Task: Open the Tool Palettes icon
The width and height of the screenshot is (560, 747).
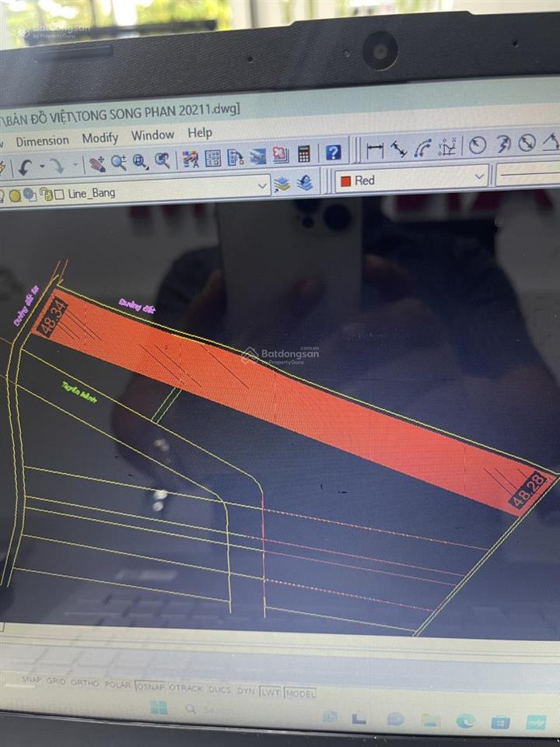Action: point(235,158)
